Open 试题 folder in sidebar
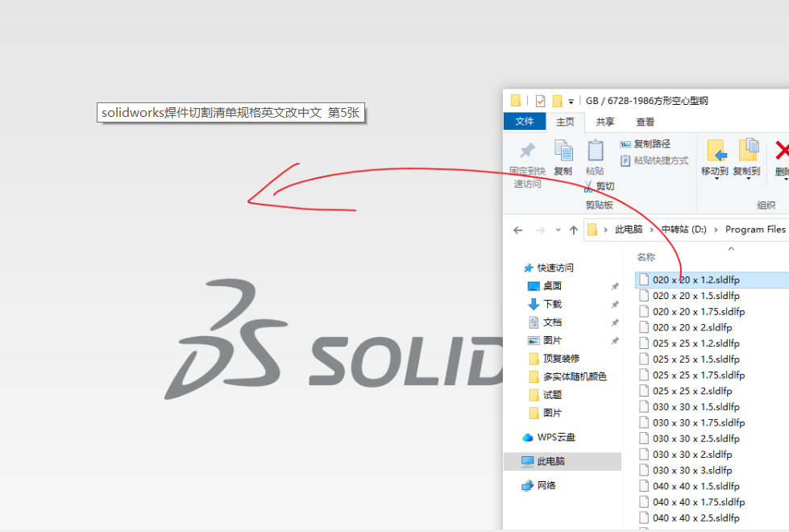789x532 pixels. (552, 395)
